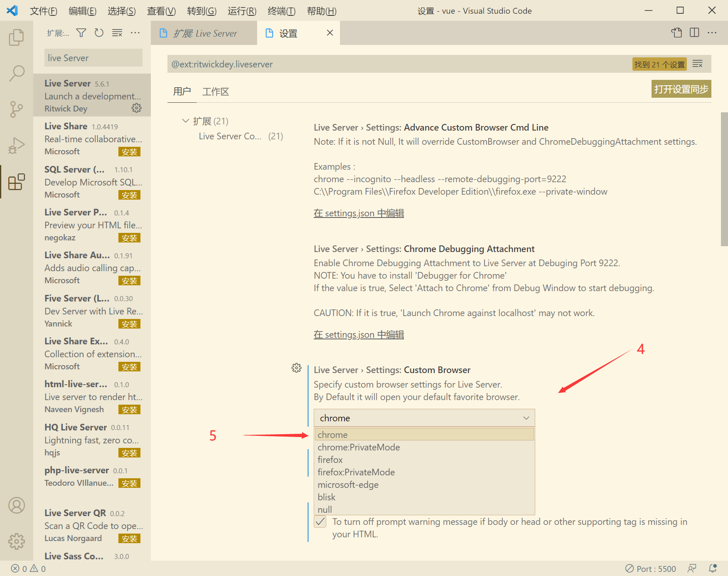Open the Manage gear for Live Server extension

[136, 108]
